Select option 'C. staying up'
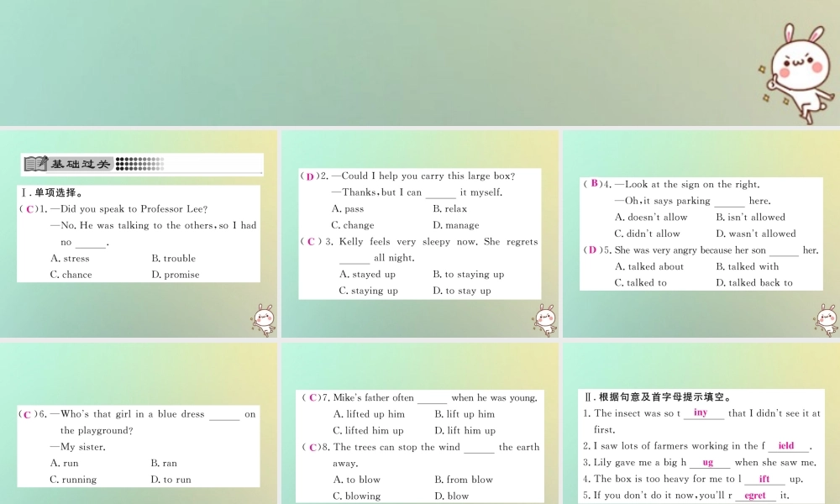 pyautogui.click(x=368, y=291)
